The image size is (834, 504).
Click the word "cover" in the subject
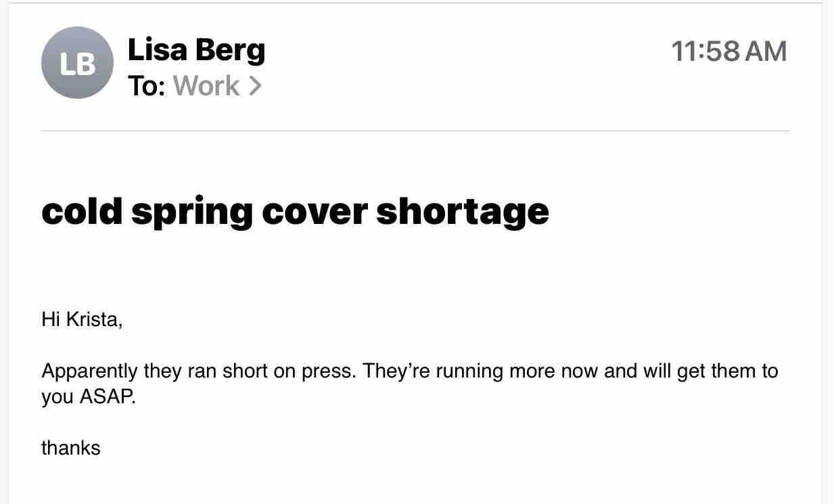pyautogui.click(x=314, y=211)
